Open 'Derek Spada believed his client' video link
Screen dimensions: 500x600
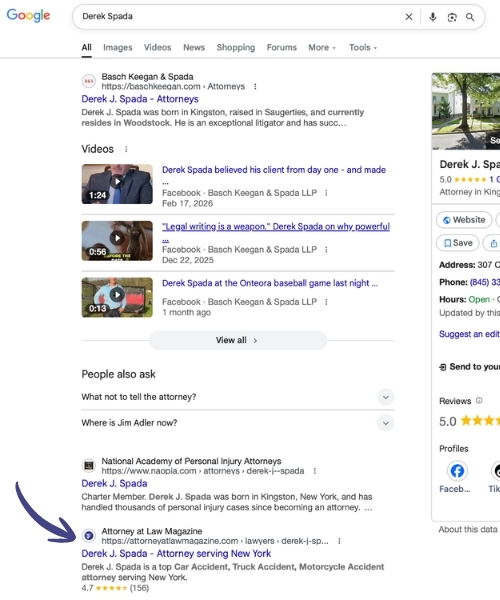[x=274, y=170]
